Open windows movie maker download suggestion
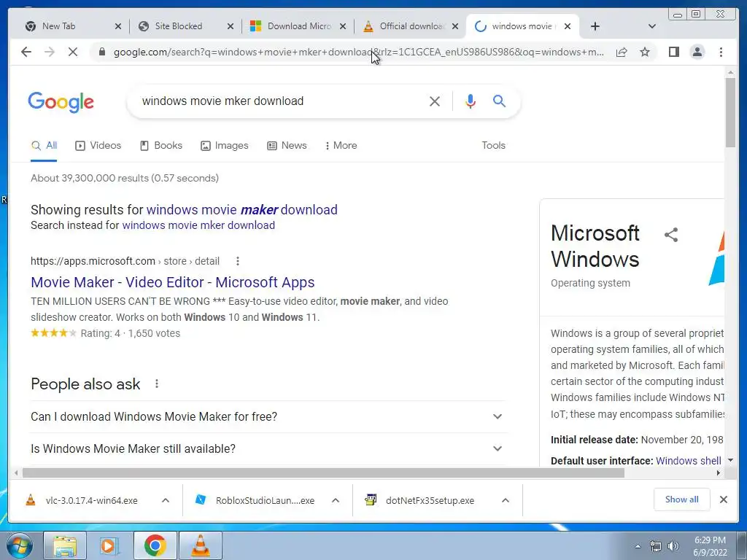Image resolution: width=747 pixels, height=560 pixels. click(241, 209)
